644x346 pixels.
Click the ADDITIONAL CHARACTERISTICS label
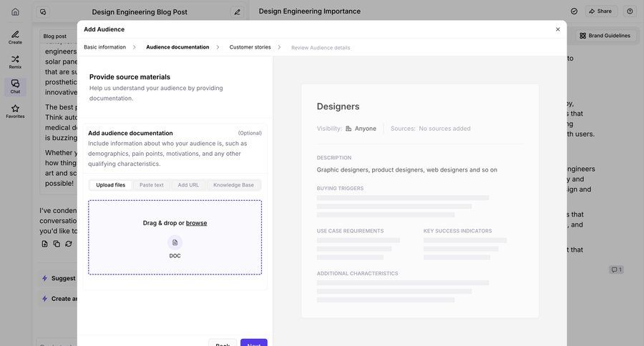[357, 273]
